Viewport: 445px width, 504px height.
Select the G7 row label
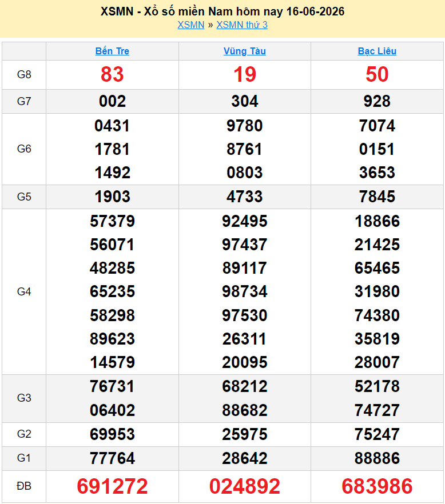pyautogui.click(x=24, y=101)
